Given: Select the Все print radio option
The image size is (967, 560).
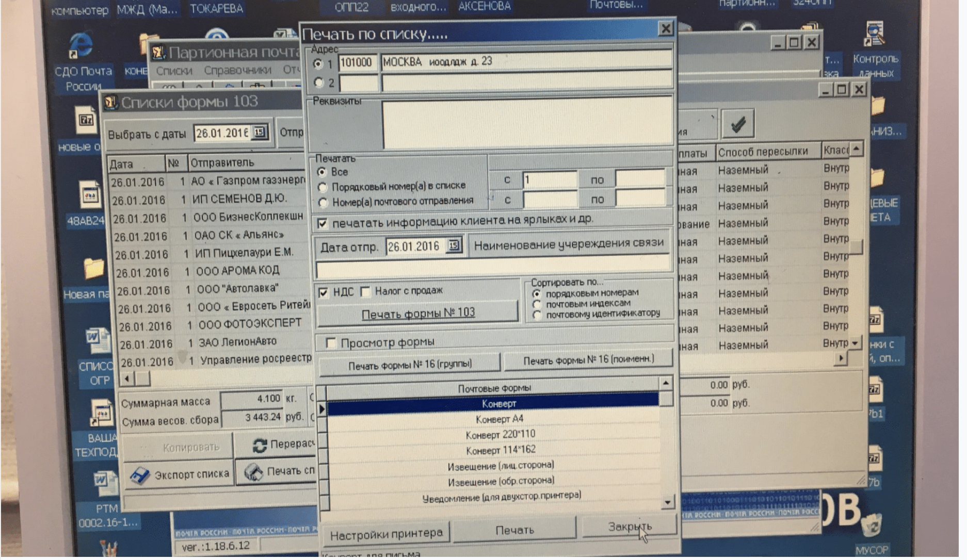Looking at the screenshot, I should [322, 171].
